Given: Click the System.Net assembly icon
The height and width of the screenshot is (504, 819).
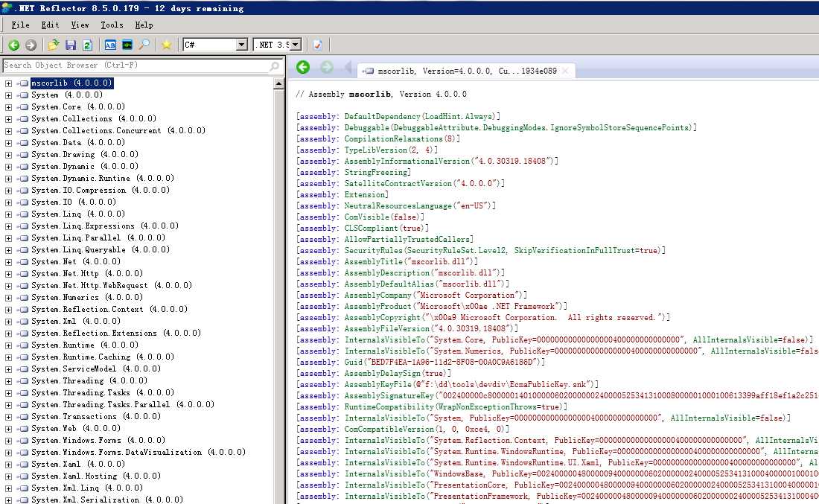Looking at the screenshot, I should coord(23,261).
